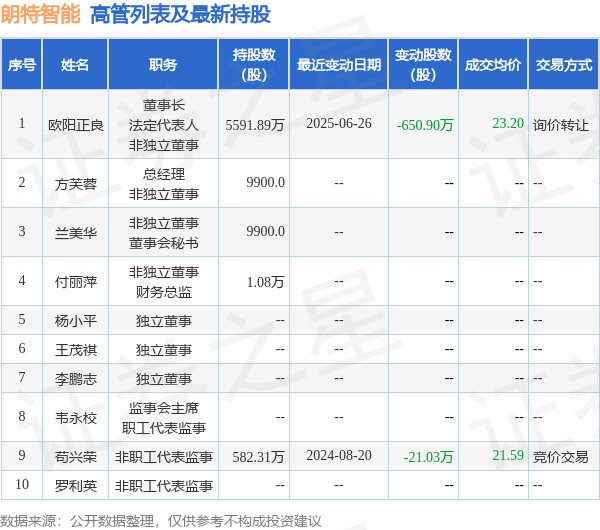Click the date 2024-08-20

[x=339, y=455]
